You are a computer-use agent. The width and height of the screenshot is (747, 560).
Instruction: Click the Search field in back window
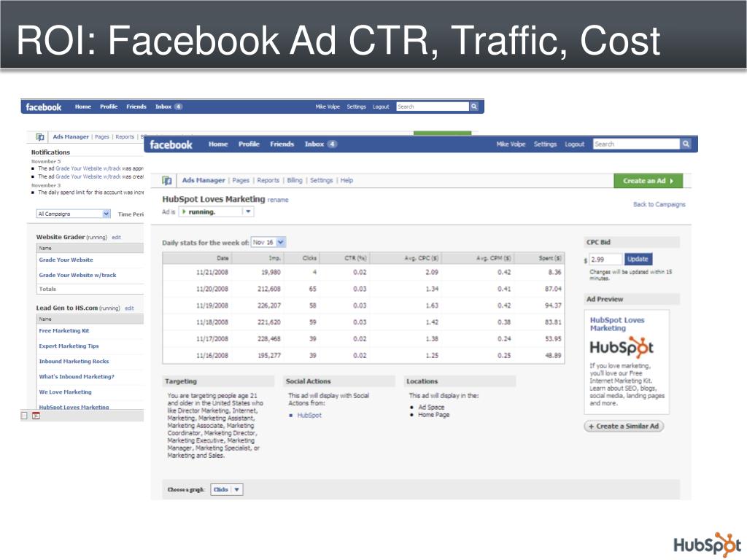(x=433, y=106)
